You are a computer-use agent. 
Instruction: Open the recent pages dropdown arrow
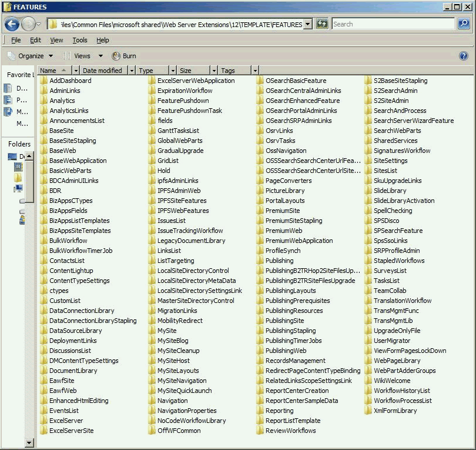[x=39, y=24]
